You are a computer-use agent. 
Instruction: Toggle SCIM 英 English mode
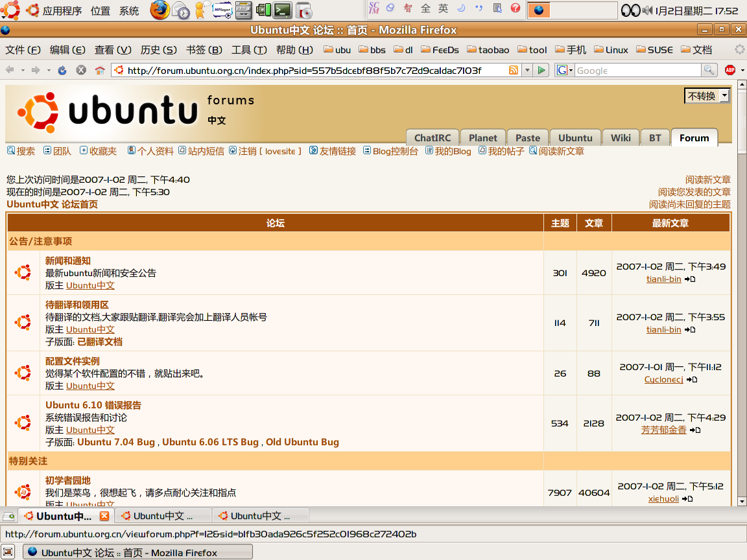tap(443, 8)
